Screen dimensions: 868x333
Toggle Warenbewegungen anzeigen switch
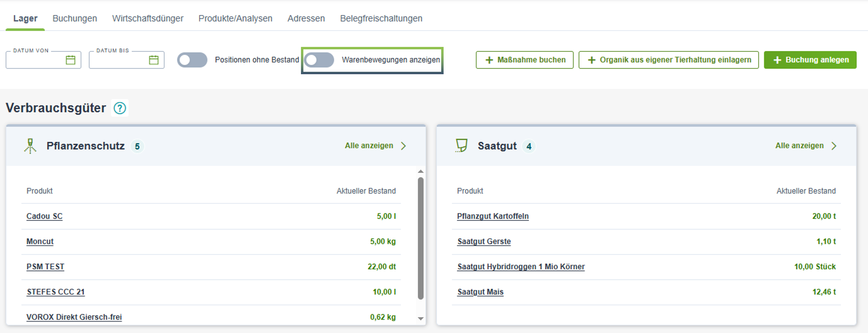319,60
